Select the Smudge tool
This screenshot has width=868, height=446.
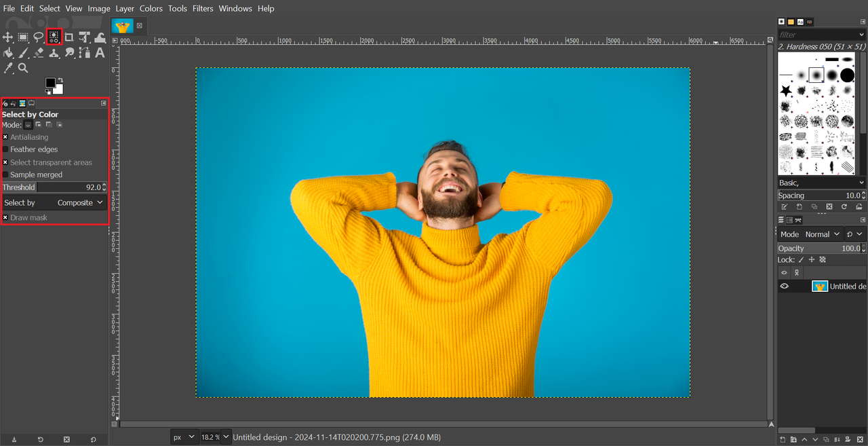point(69,52)
